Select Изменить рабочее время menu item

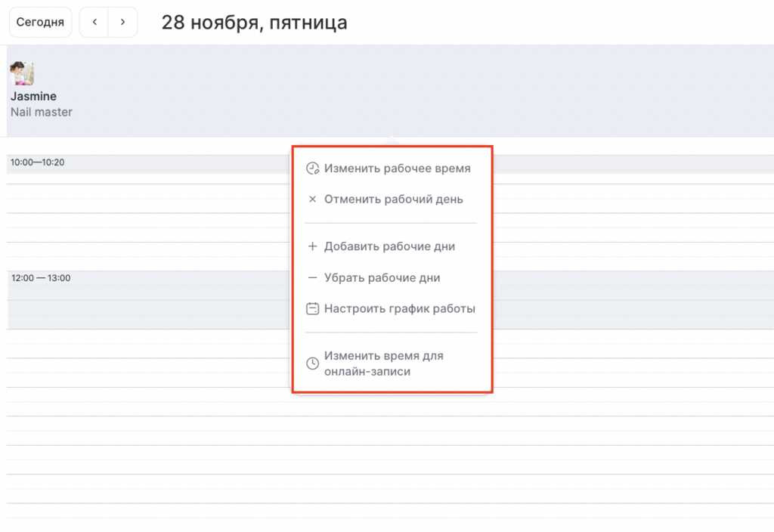click(397, 169)
